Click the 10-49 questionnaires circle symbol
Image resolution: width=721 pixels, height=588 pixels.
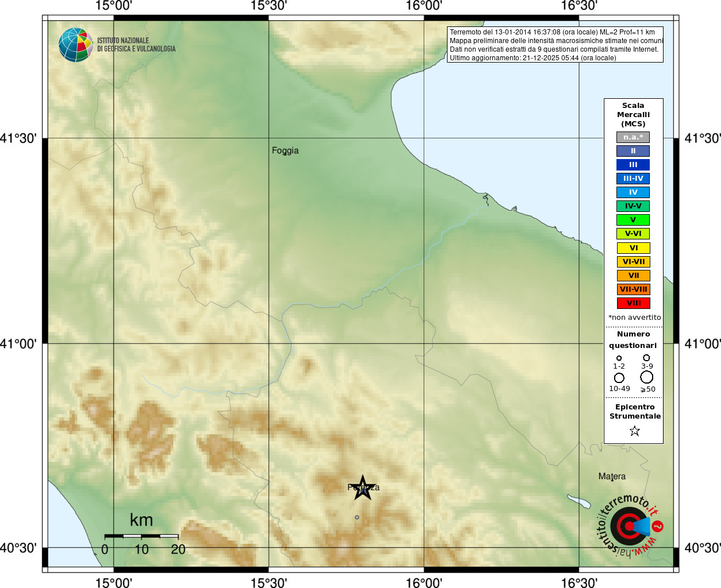point(619,378)
